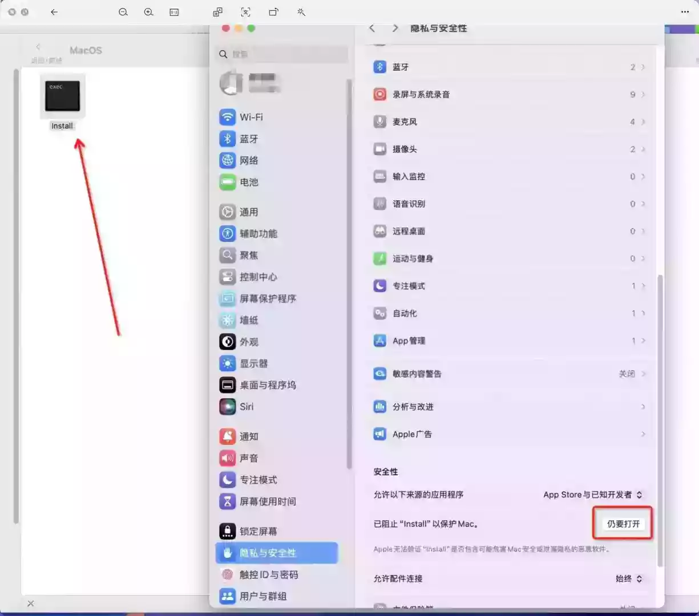699x616 pixels.
Task: Open Siri settings in the sidebar
Action: [247, 407]
